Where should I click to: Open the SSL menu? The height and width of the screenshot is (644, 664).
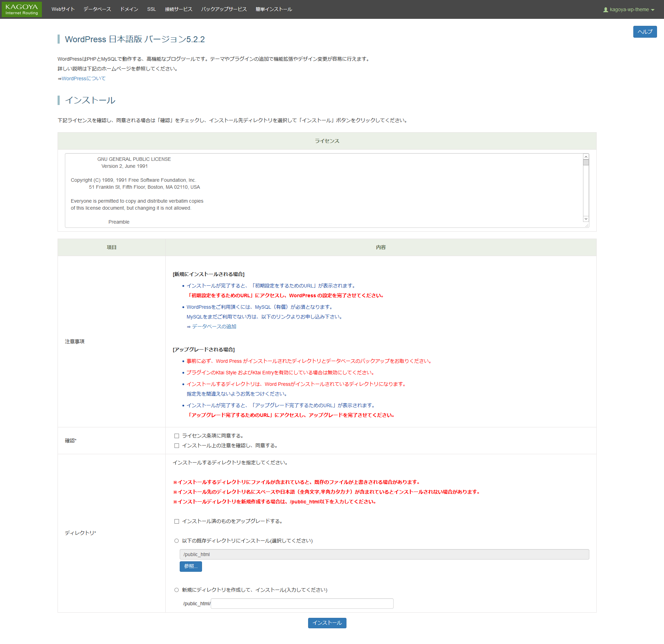tap(151, 9)
